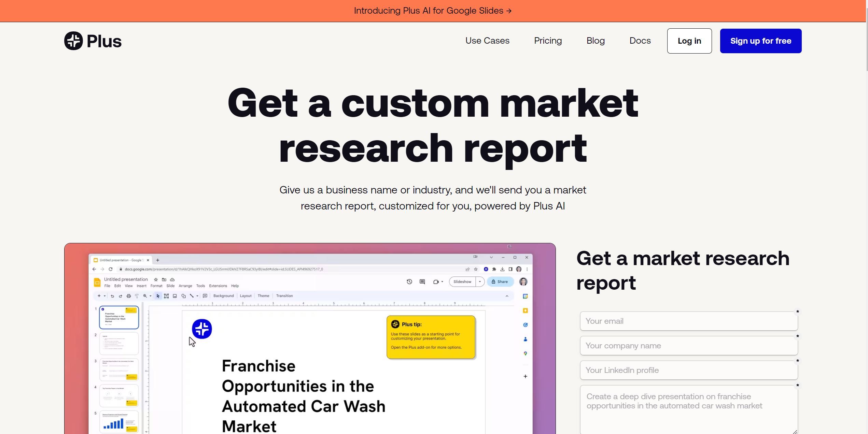Image resolution: width=868 pixels, height=434 pixels.
Task: Click Slideshow button in Slides demo
Action: point(462,281)
